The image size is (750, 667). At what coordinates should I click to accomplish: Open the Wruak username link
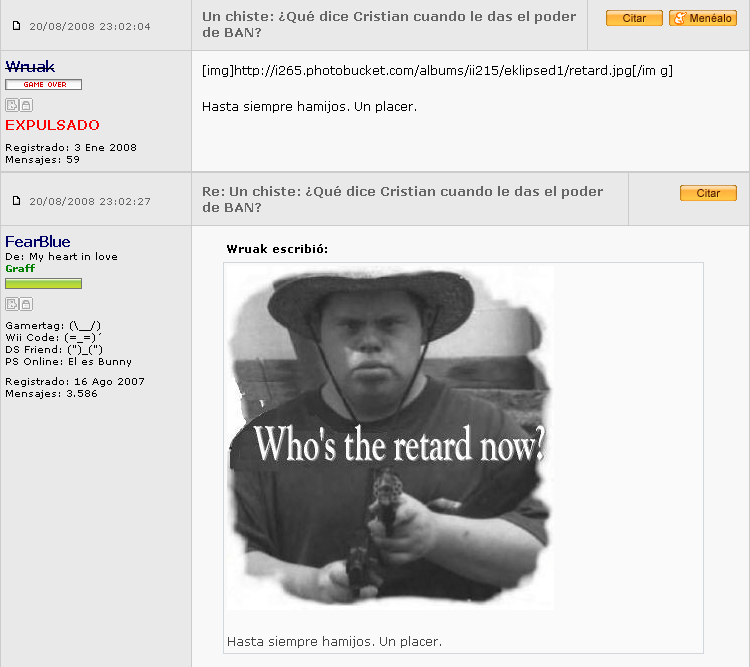pyautogui.click(x=30, y=67)
